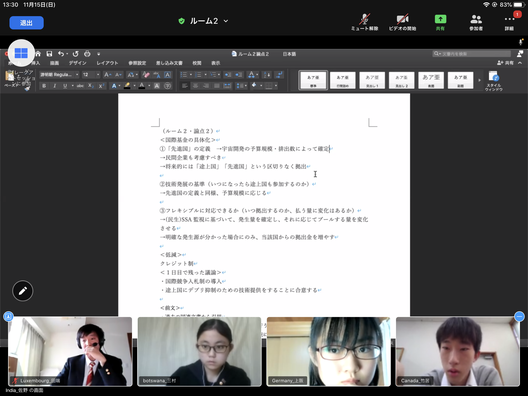Tap the green share screen icon
The image size is (528, 396).
tap(440, 19)
